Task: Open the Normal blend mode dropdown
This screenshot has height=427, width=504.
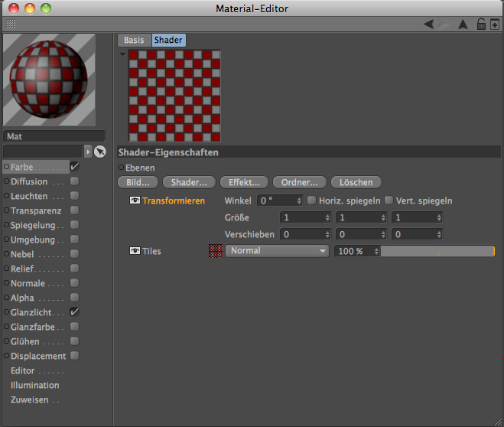Action: [x=277, y=251]
